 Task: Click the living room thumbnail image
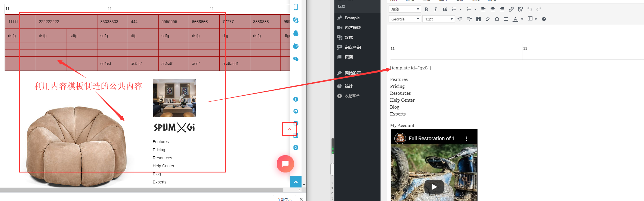(174, 98)
